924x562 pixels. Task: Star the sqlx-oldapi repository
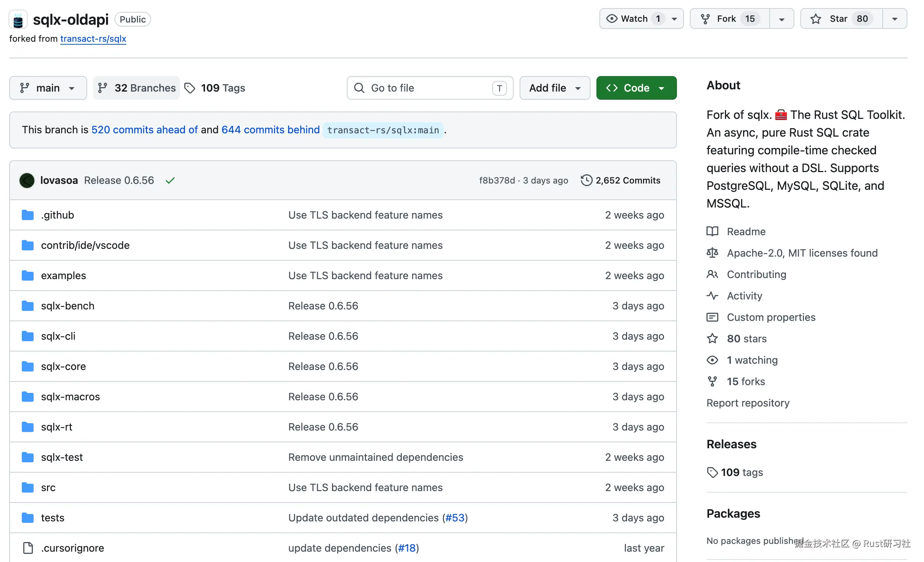842,19
